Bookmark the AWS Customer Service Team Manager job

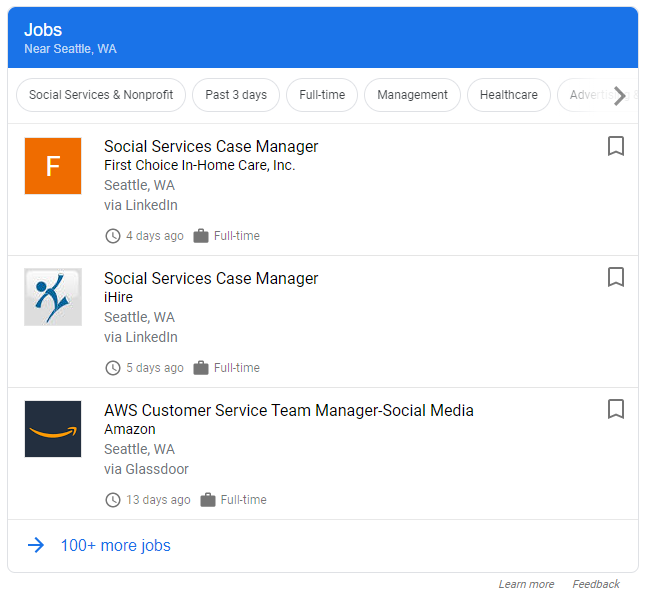tap(616, 409)
